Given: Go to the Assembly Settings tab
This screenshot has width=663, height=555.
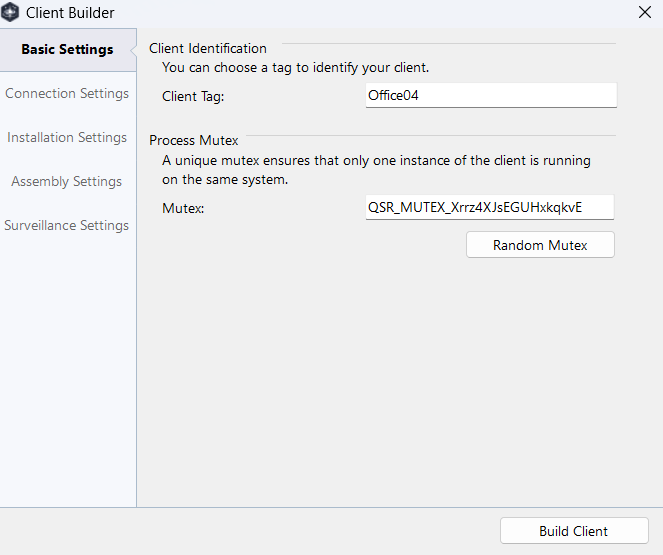Looking at the screenshot, I should pyautogui.click(x=66, y=181).
